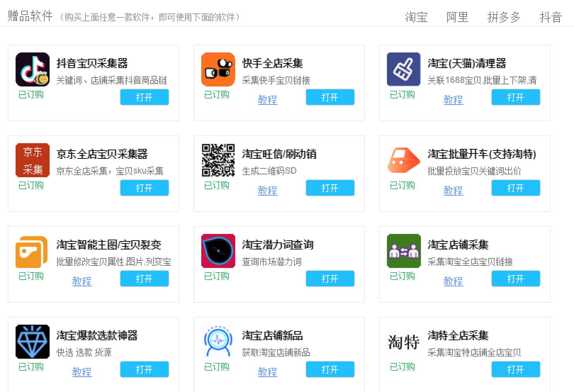574x392 pixels.
Task: Open 淘宝爆款选款神器 with 打开 button
Action: tap(145, 369)
